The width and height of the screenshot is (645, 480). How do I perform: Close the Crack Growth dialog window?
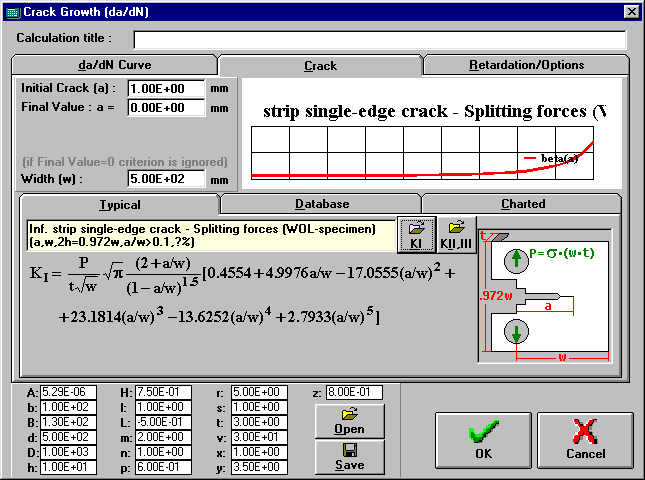tap(631, 11)
